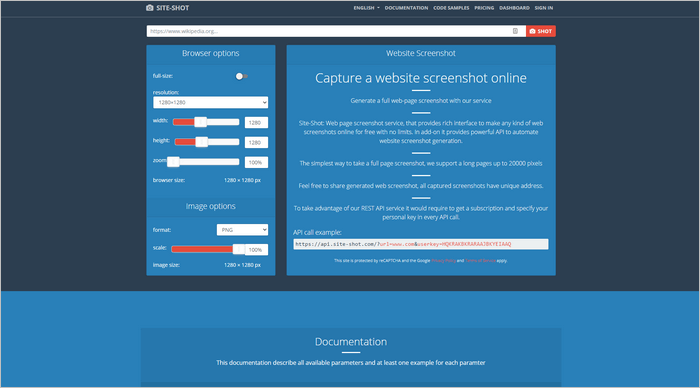Click the width slider handle
The image size is (700, 388).
[200, 122]
